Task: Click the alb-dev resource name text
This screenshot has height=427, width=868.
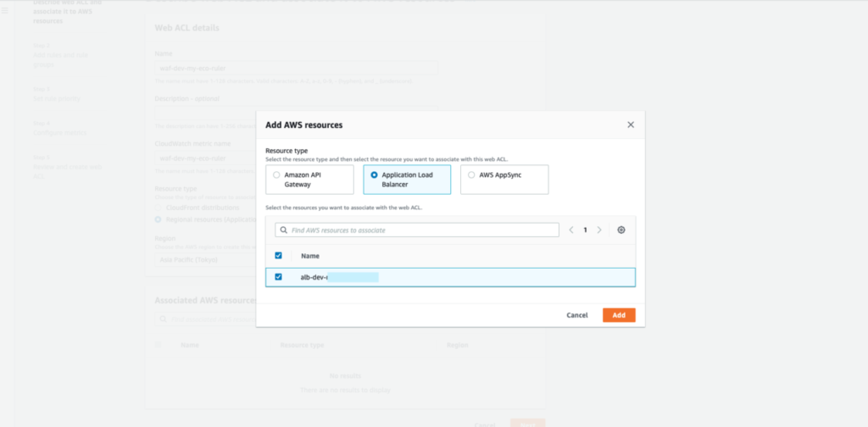Action: (339, 277)
